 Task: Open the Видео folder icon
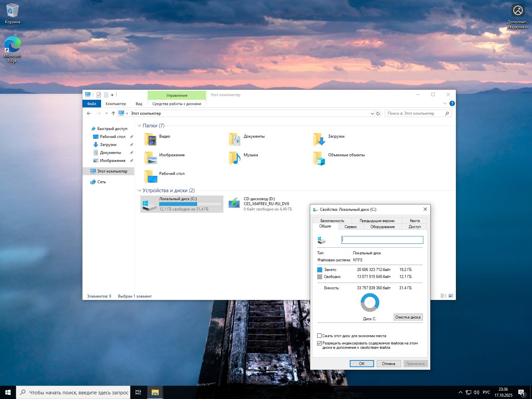pos(151,140)
